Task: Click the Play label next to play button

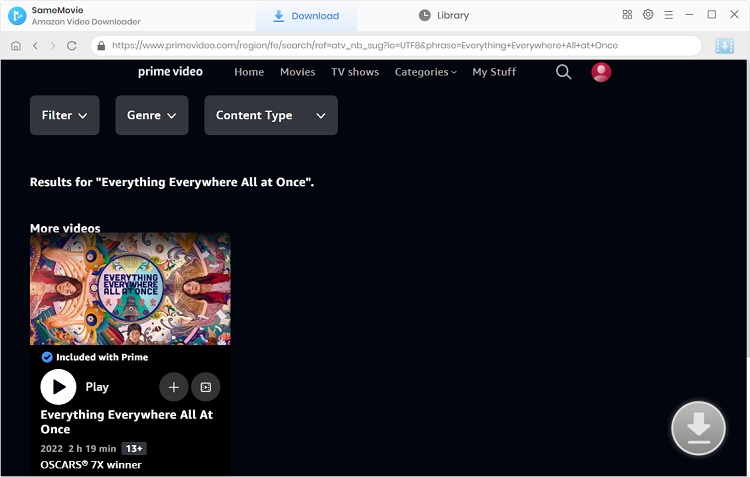Action: pyautogui.click(x=97, y=387)
